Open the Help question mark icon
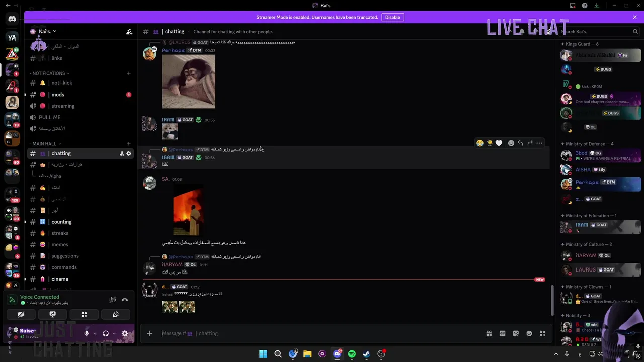Image resolution: width=644 pixels, height=362 pixels. tap(585, 6)
